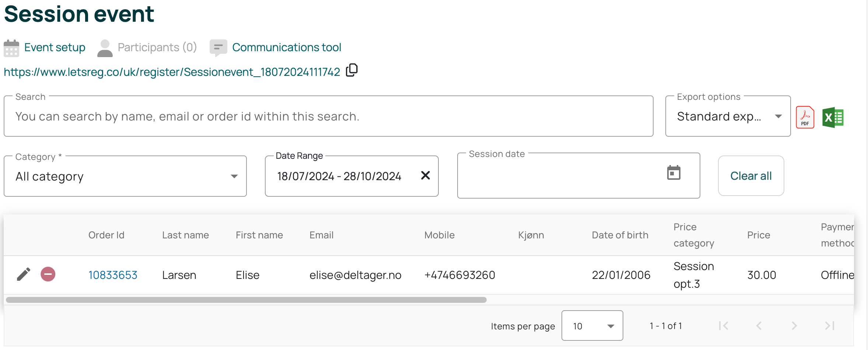Go to Participants (0) tab
The height and width of the screenshot is (350, 868).
[x=157, y=48]
